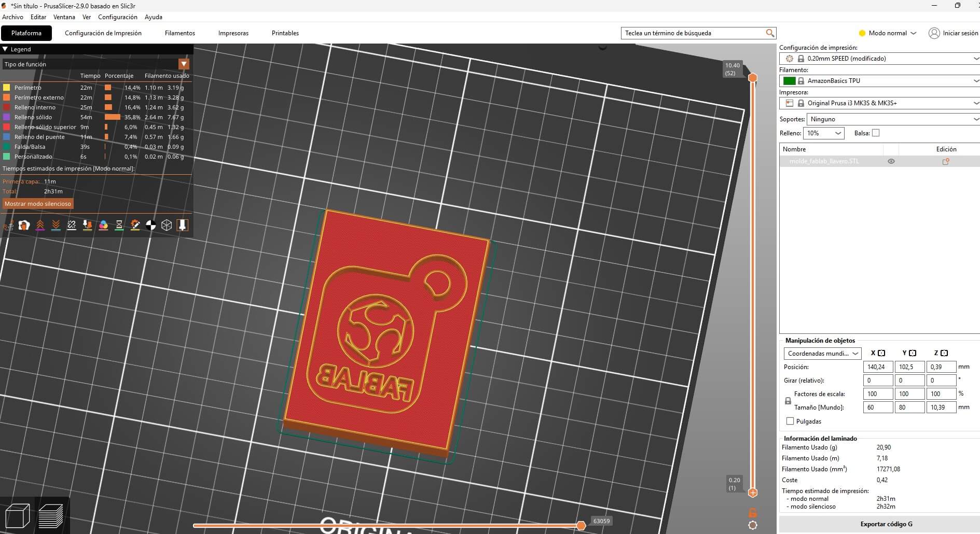980x534 pixels.
Task: Reset Z icon next to Z header
Action: (944, 353)
